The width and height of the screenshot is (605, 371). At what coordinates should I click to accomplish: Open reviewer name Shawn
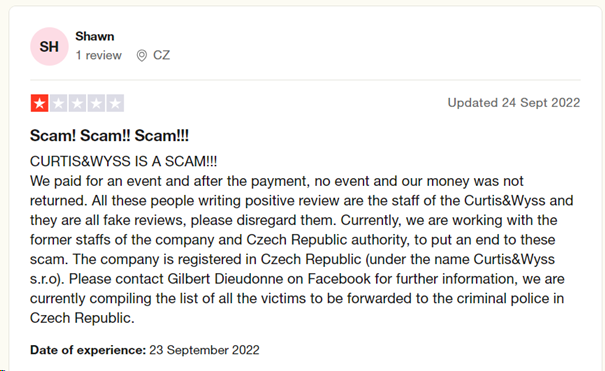[x=95, y=36]
